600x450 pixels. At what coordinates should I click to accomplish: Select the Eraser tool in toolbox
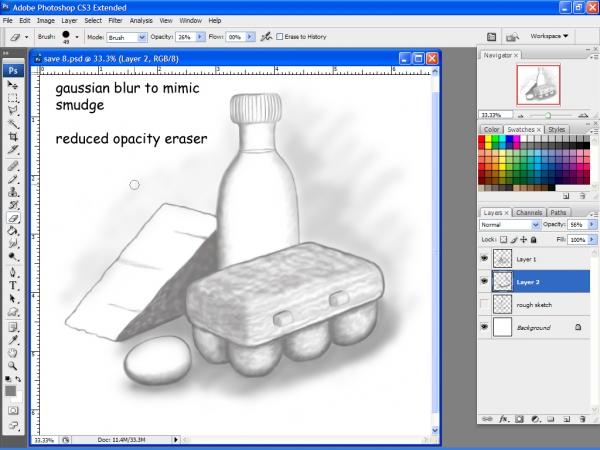(13, 218)
